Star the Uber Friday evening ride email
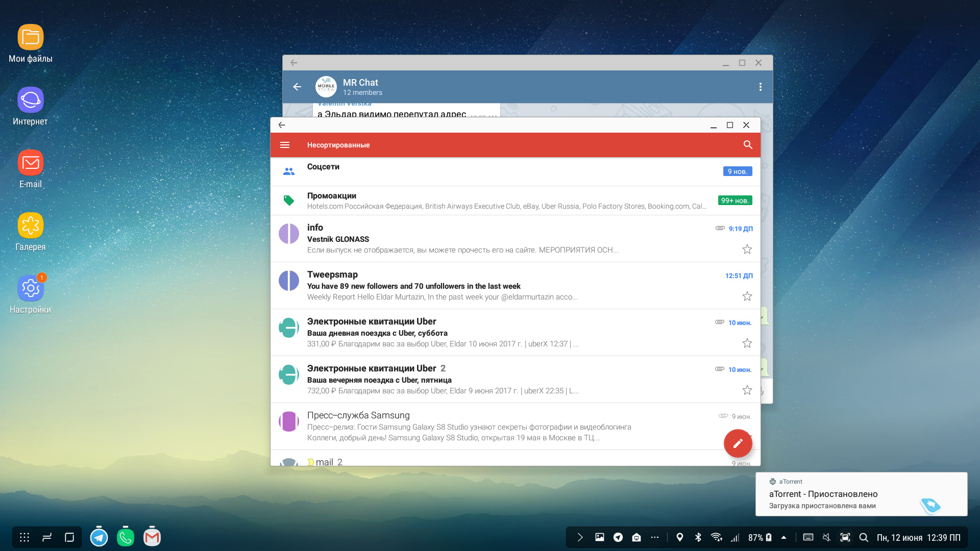 (x=747, y=390)
